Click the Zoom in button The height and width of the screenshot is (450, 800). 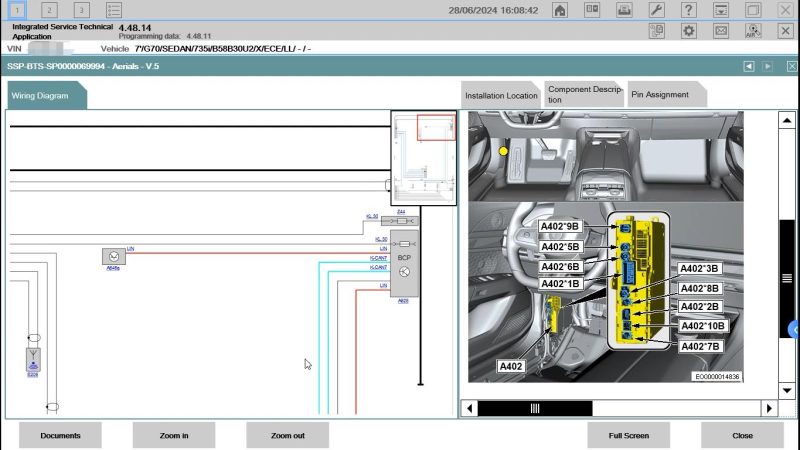click(174, 435)
